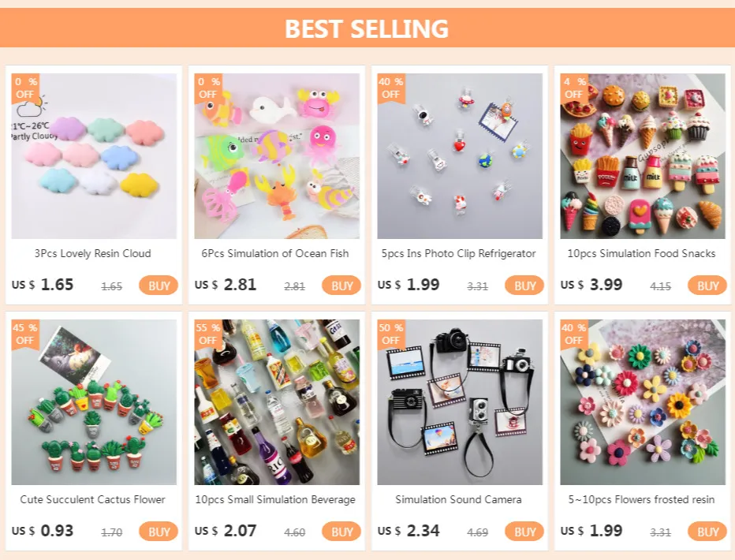
Task: Open the succulent cactus magnets image
Action: click(x=94, y=402)
